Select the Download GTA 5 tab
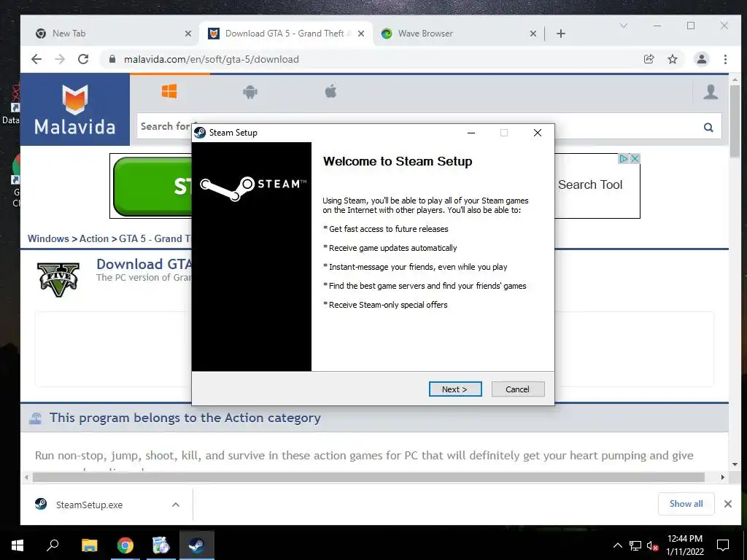Viewport: 747px width, 560px height. point(285,34)
